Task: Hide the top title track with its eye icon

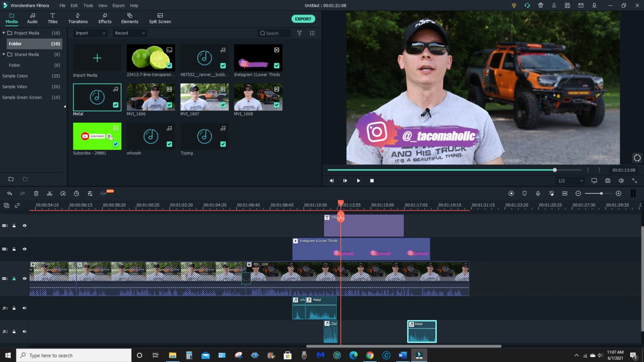Action: [24, 226]
